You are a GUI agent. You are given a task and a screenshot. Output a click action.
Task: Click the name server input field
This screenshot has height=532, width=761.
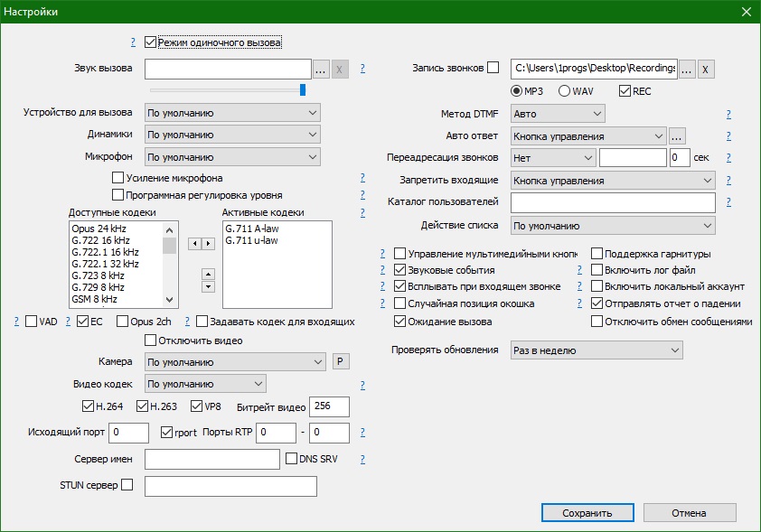click(x=212, y=459)
